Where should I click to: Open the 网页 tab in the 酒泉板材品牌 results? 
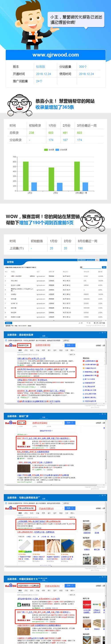click(x=20, y=350)
